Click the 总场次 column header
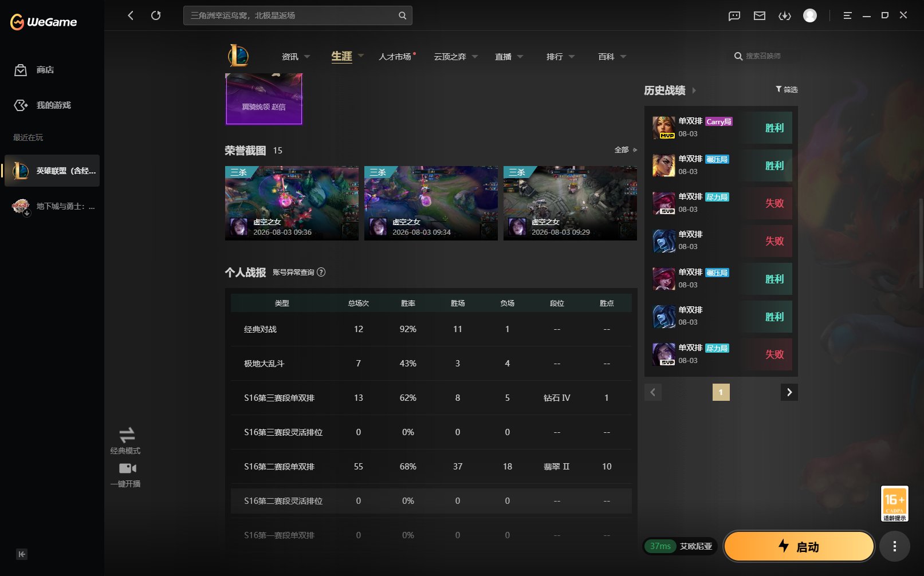This screenshot has height=576, width=924. [x=359, y=303]
